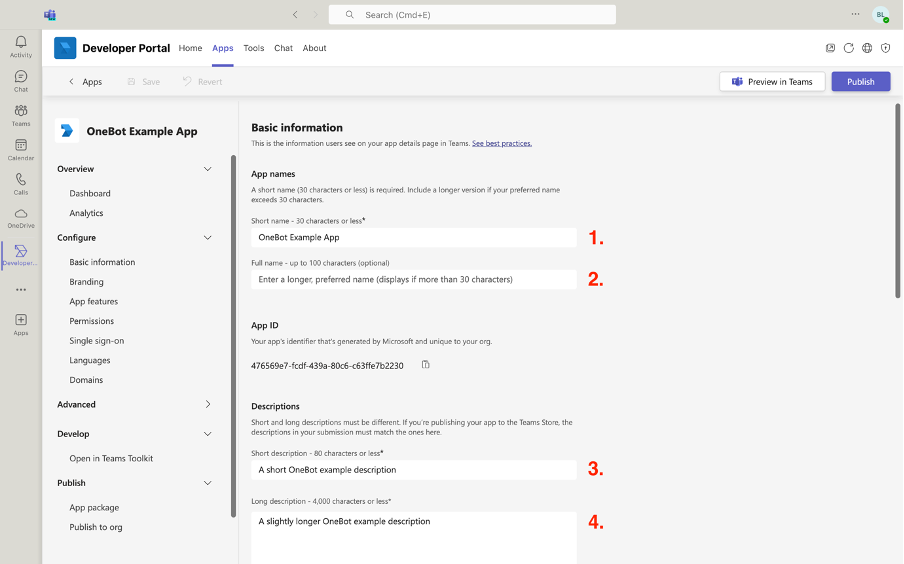904x564 pixels.
Task: Open App package nav item
Action: 94,507
